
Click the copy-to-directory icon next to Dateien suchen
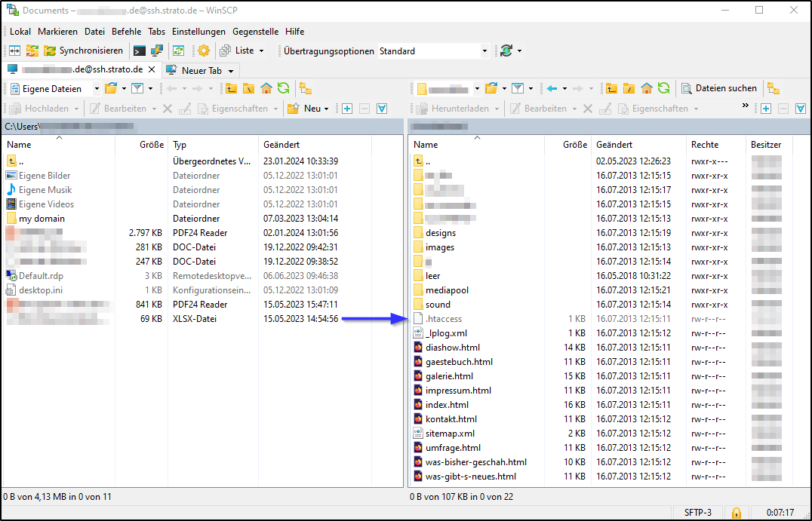[x=775, y=87]
